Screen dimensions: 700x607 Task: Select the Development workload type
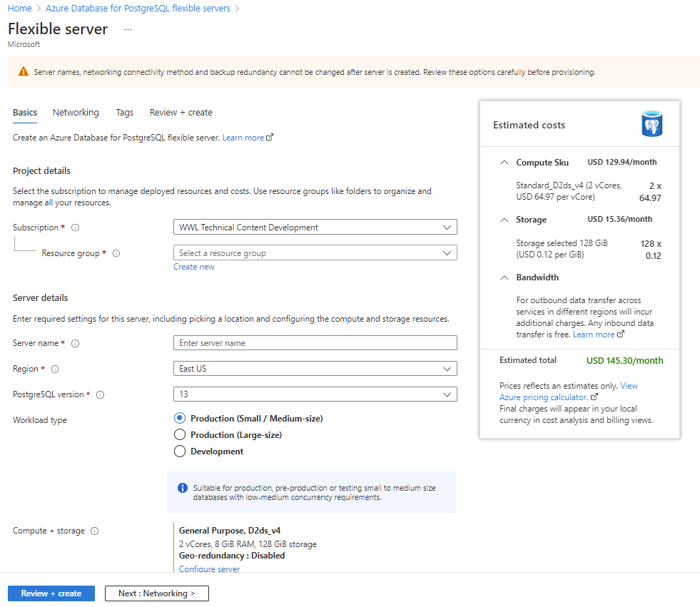pyautogui.click(x=180, y=451)
